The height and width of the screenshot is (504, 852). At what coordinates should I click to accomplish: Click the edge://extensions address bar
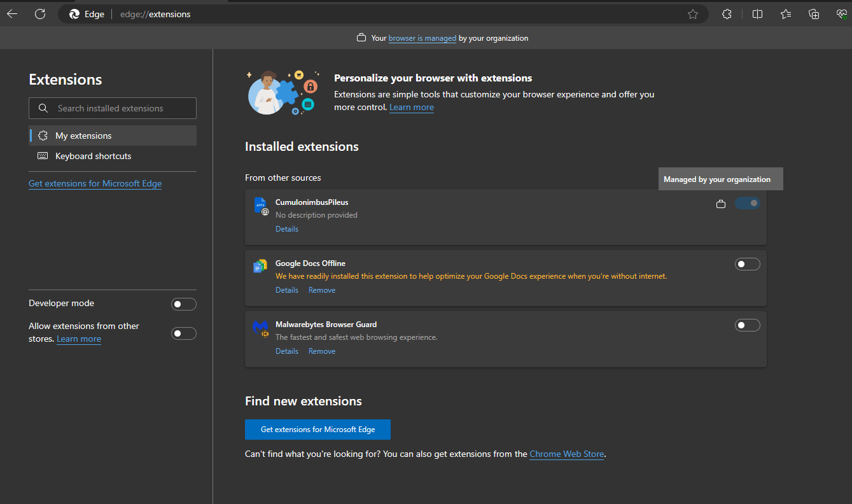382,14
